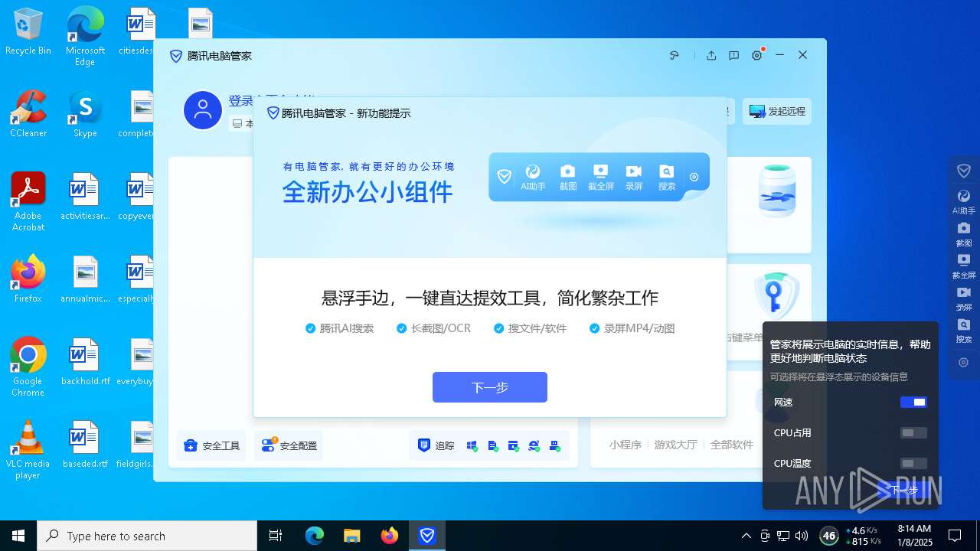Open the settings gear in the PC Manager title bar

[757, 55]
